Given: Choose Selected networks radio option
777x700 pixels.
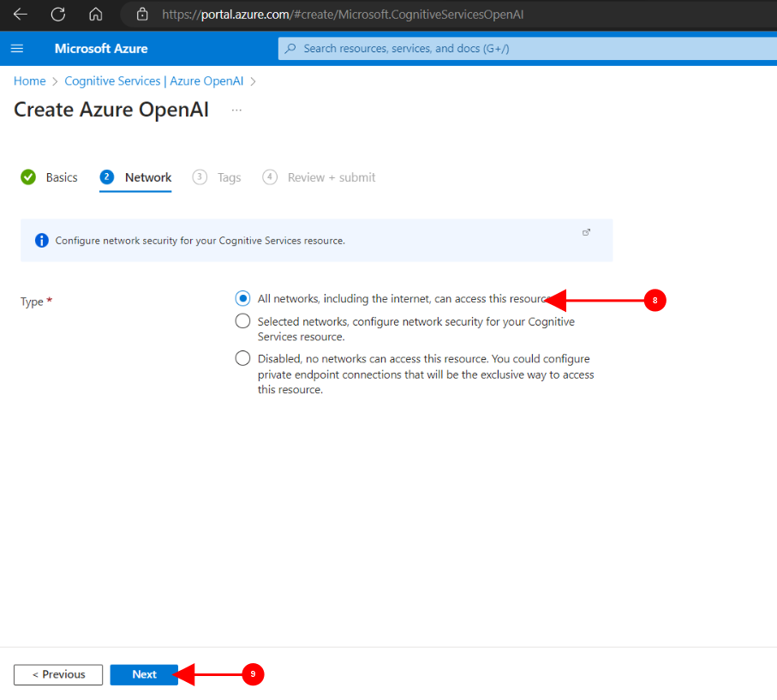Looking at the screenshot, I should pyautogui.click(x=243, y=321).
